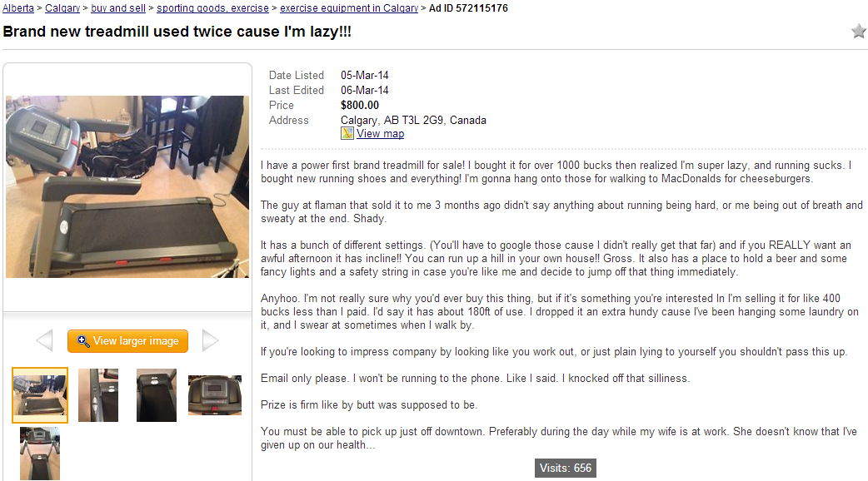This screenshot has height=481, width=868.
Task: Go to exercise equipment in Calgary
Action: coord(349,8)
